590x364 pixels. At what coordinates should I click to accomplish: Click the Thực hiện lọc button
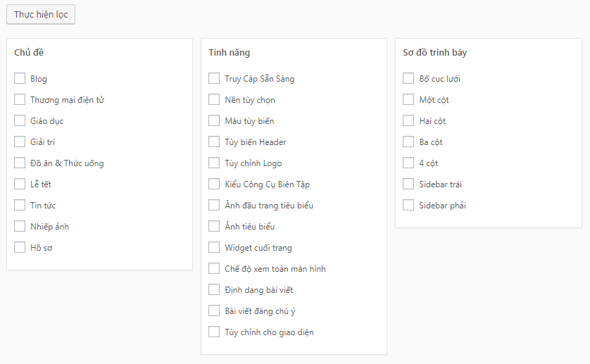(41, 14)
